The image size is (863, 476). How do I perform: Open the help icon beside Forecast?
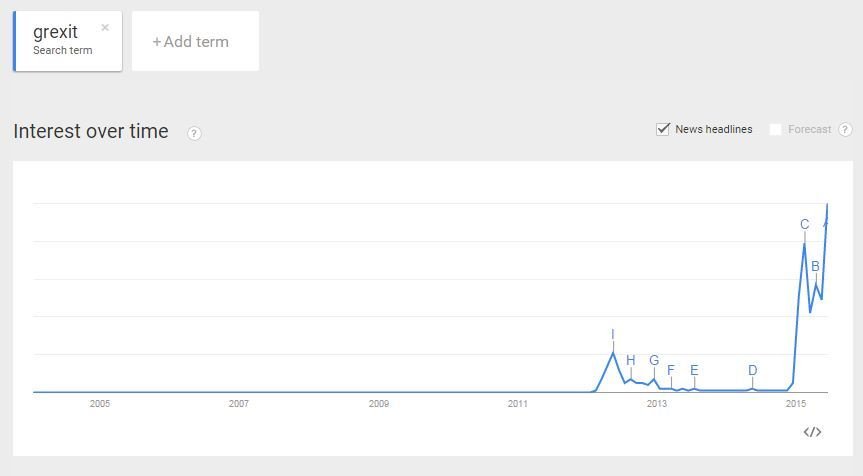(x=845, y=129)
